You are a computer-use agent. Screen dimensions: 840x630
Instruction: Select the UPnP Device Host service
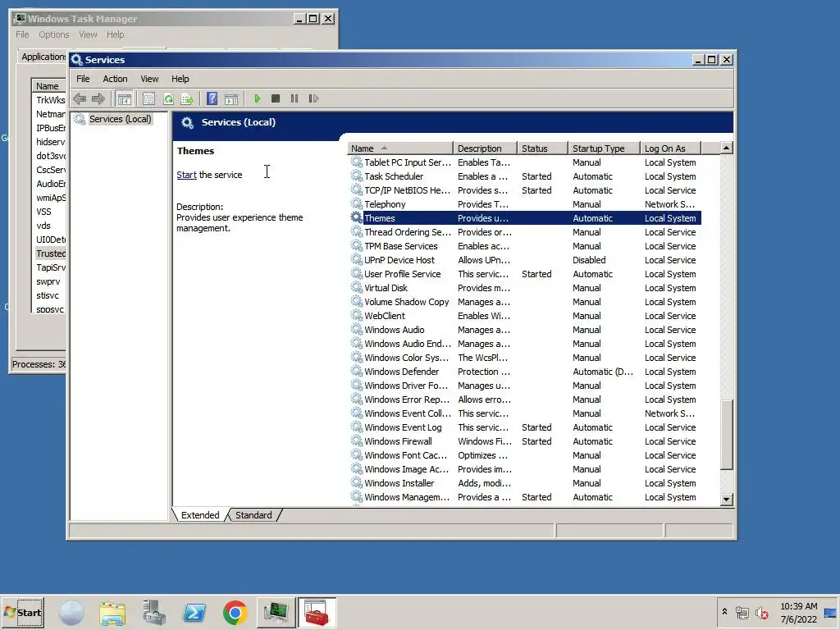point(524,260)
